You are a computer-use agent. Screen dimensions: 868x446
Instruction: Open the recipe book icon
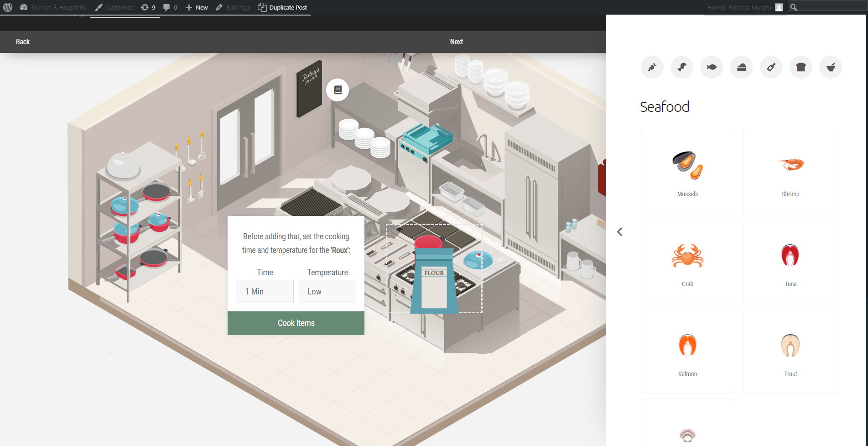(338, 90)
